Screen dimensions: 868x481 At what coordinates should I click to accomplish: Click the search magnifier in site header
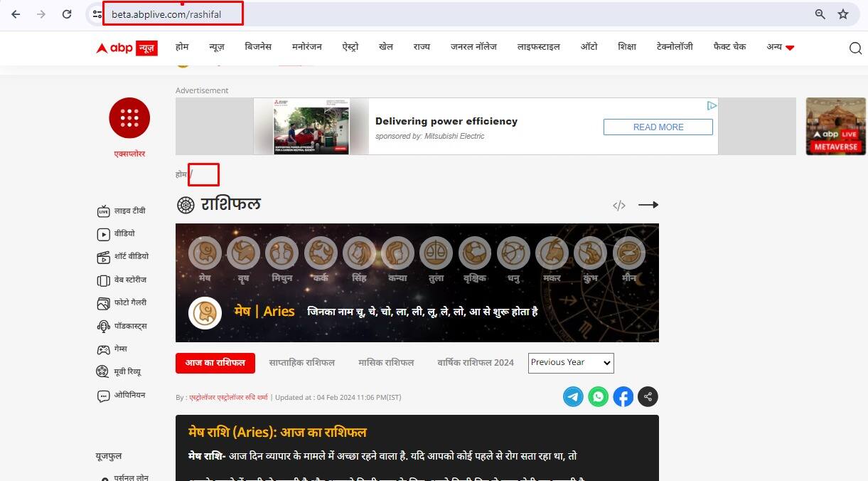(855, 48)
